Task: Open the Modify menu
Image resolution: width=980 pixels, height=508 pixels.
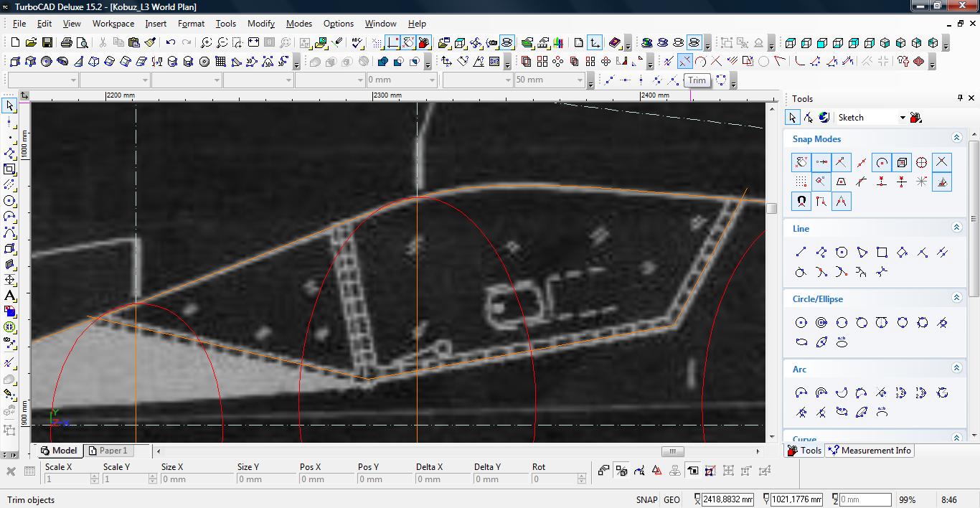Action: [x=261, y=23]
